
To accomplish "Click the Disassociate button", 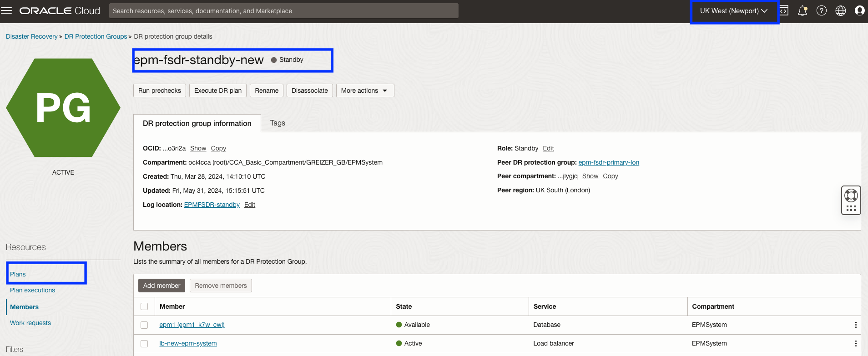I will pos(310,90).
